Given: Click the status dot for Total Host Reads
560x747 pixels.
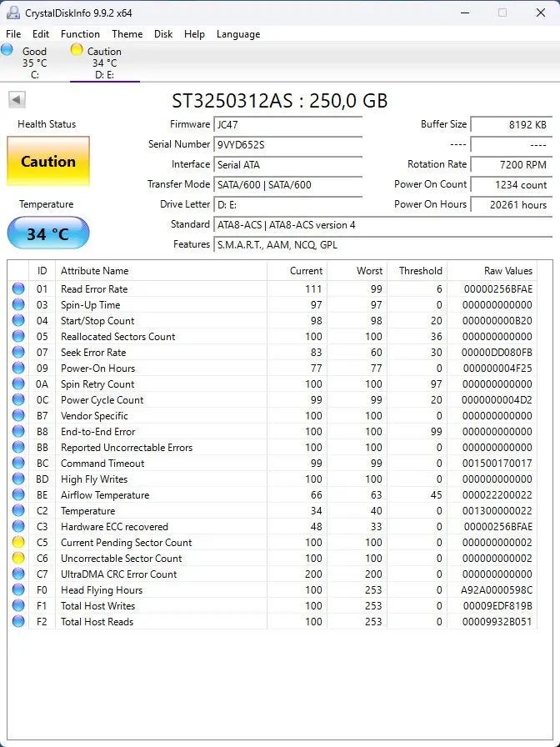Looking at the screenshot, I should point(18,621).
